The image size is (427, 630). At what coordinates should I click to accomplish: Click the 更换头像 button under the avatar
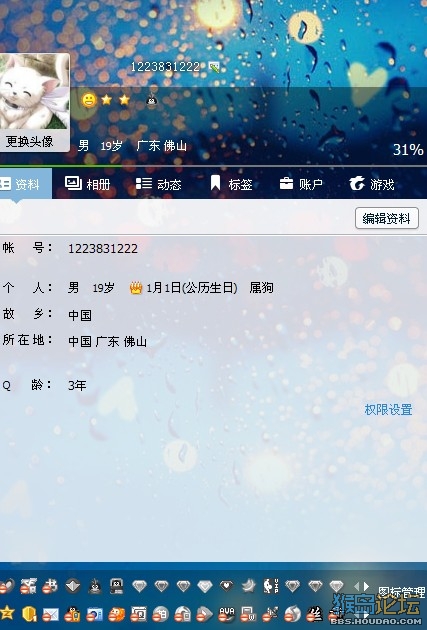pyautogui.click(x=30, y=141)
